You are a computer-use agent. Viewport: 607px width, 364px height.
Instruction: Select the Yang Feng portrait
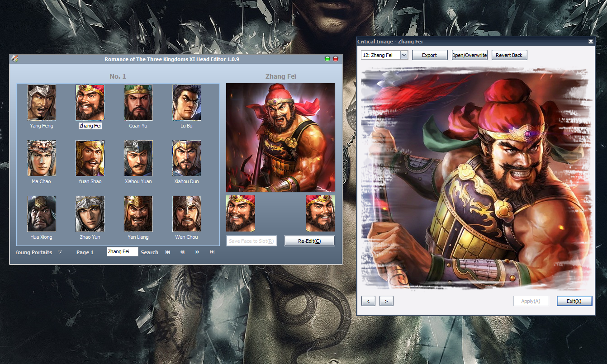click(x=42, y=103)
